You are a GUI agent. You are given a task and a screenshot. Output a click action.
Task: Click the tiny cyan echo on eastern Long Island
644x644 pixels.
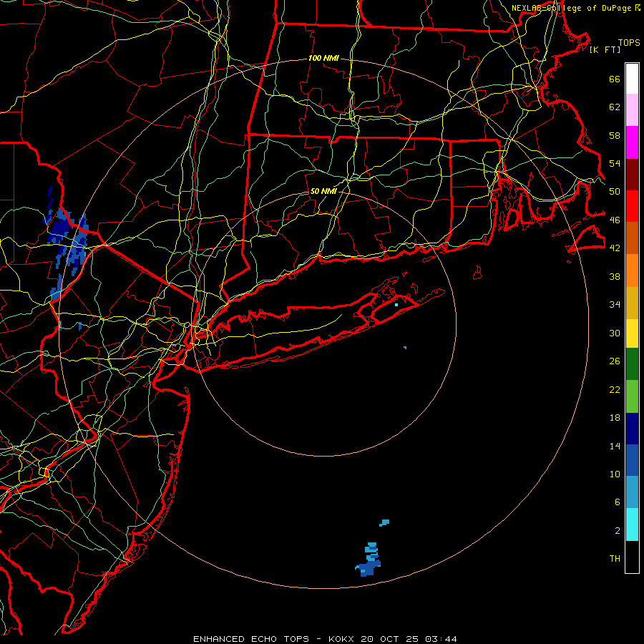(396, 305)
